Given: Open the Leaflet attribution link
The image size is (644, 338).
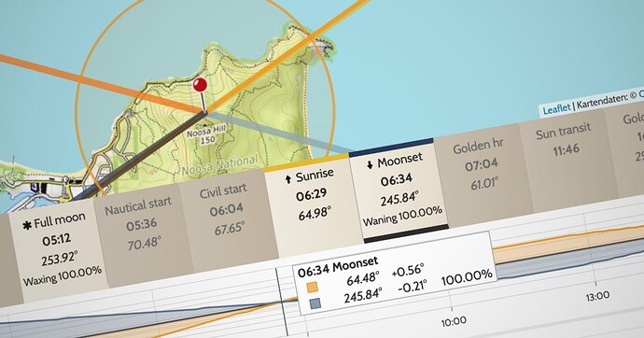Looking at the screenshot, I should (556, 109).
